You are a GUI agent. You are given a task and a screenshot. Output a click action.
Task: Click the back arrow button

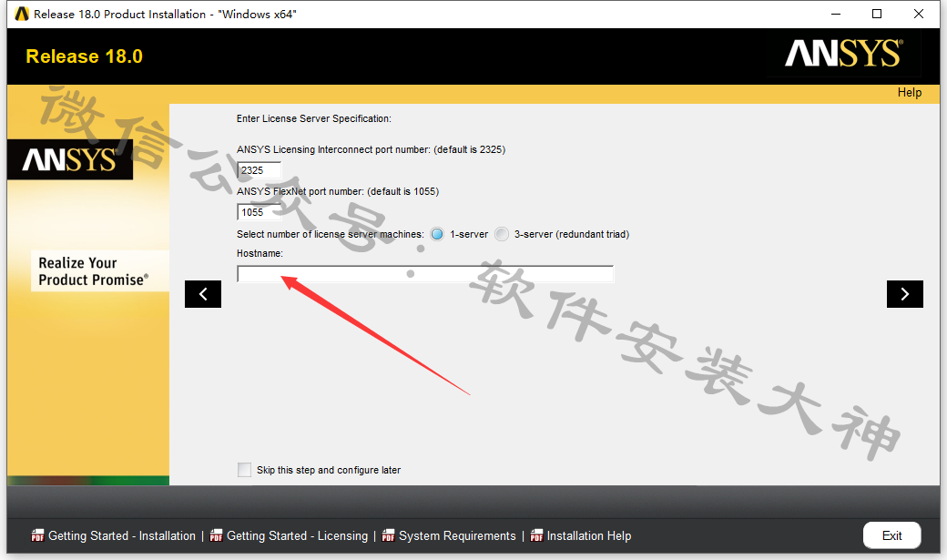click(x=203, y=294)
